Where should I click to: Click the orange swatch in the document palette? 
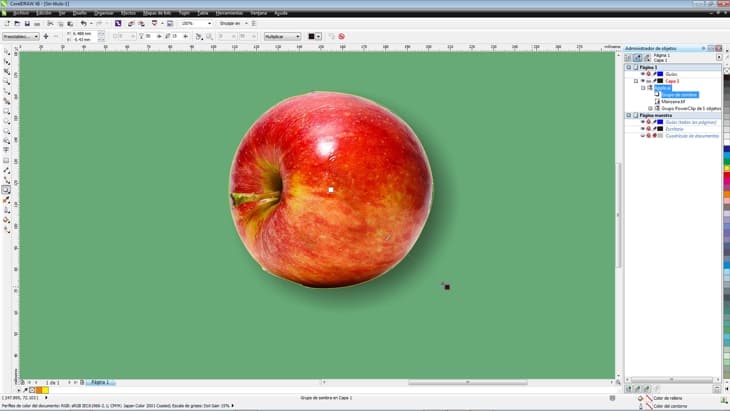click(x=39, y=390)
